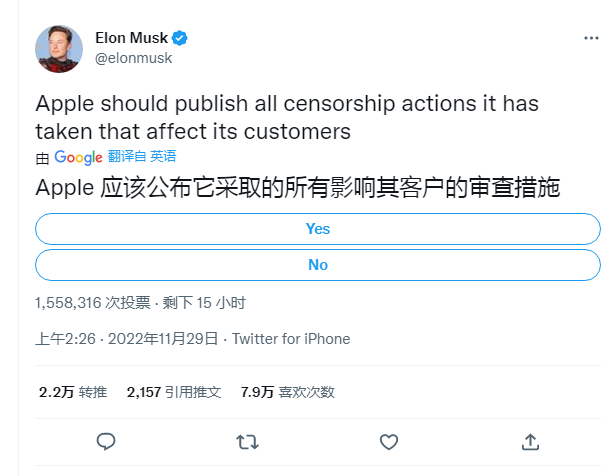Viewport: 616px width, 476px height.
Task: Click the Twitter for iPhone source link
Action: click(291, 339)
